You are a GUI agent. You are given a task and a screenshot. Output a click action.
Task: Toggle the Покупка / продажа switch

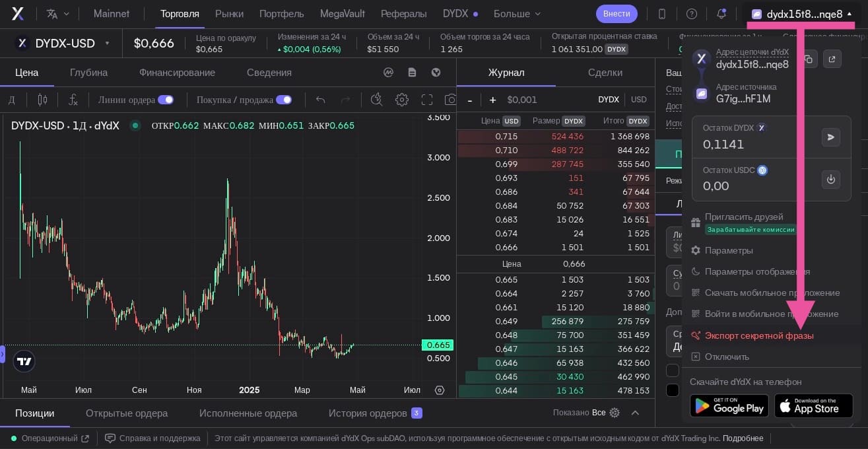click(x=284, y=100)
